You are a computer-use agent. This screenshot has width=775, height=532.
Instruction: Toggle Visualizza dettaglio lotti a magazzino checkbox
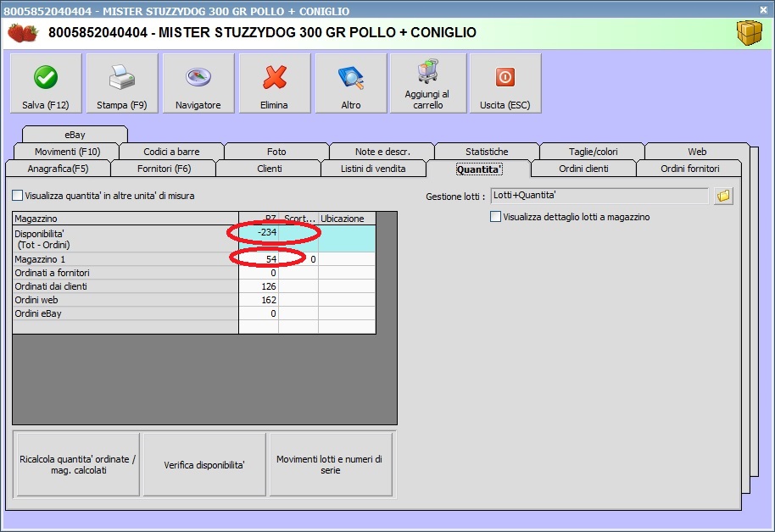point(495,217)
